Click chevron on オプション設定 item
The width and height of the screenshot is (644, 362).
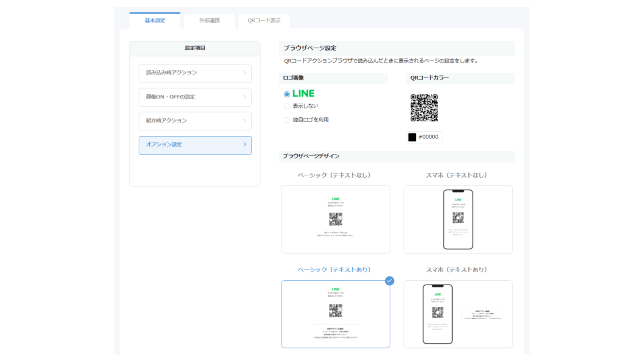pos(244,145)
